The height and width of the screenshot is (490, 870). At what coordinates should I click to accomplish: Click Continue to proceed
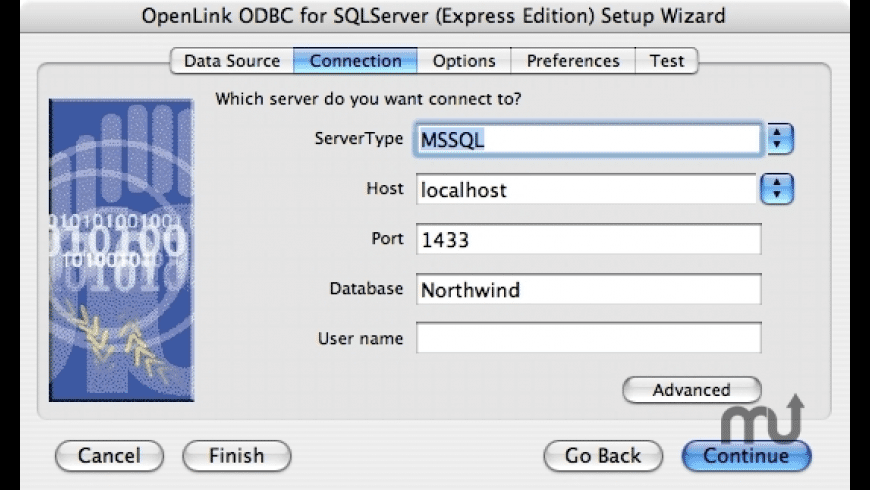pos(746,456)
